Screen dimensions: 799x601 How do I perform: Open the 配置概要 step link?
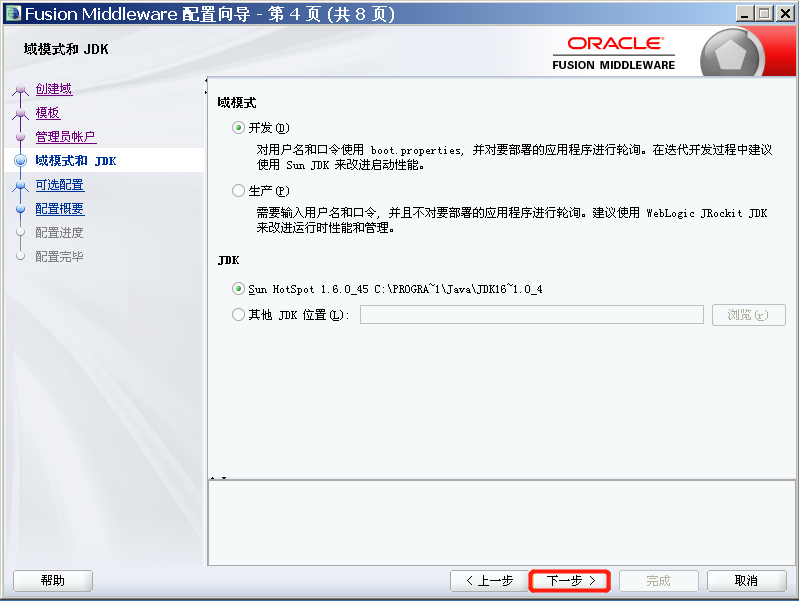pos(60,208)
